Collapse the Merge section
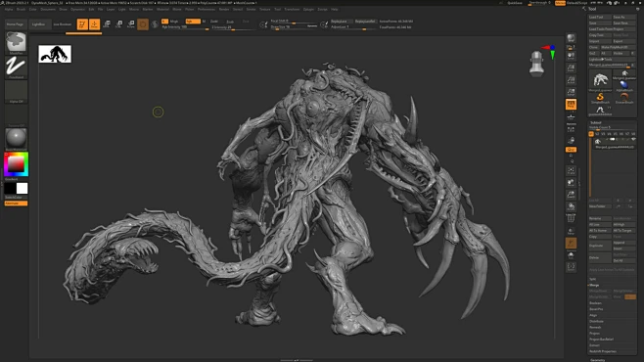This screenshot has width=644, height=362. click(x=594, y=285)
